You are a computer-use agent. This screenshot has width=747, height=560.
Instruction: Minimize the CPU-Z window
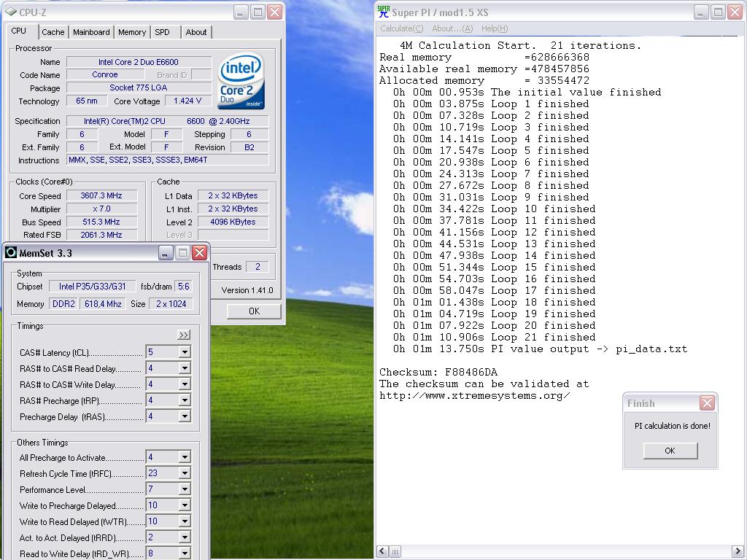point(241,12)
